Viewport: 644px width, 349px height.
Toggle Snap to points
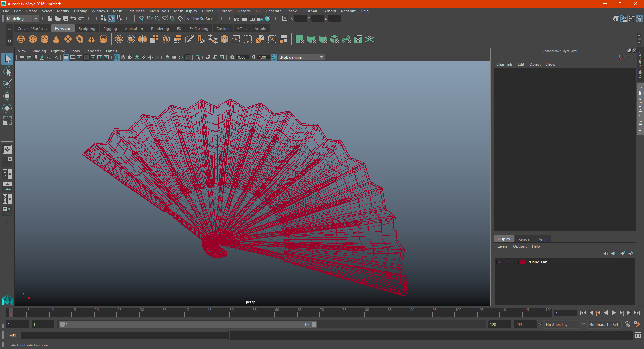tap(157, 19)
